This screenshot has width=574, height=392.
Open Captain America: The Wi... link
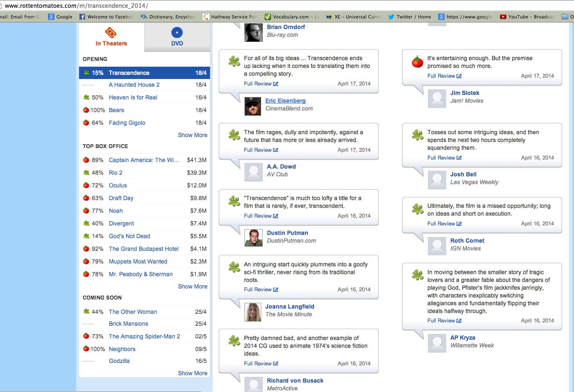click(x=144, y=160)
